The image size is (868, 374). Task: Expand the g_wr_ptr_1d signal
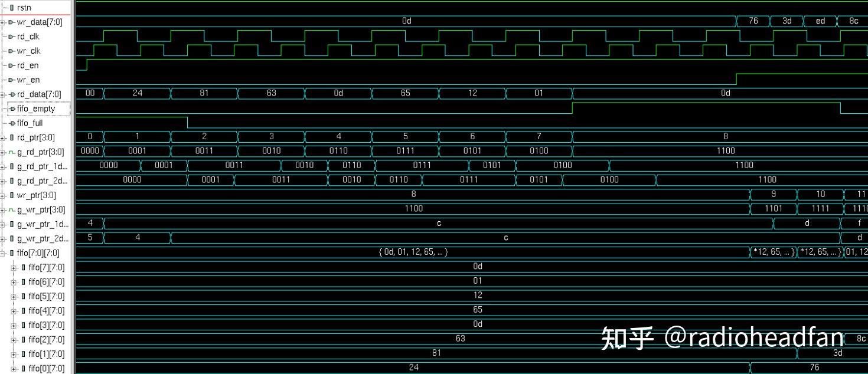pos(2,224)
